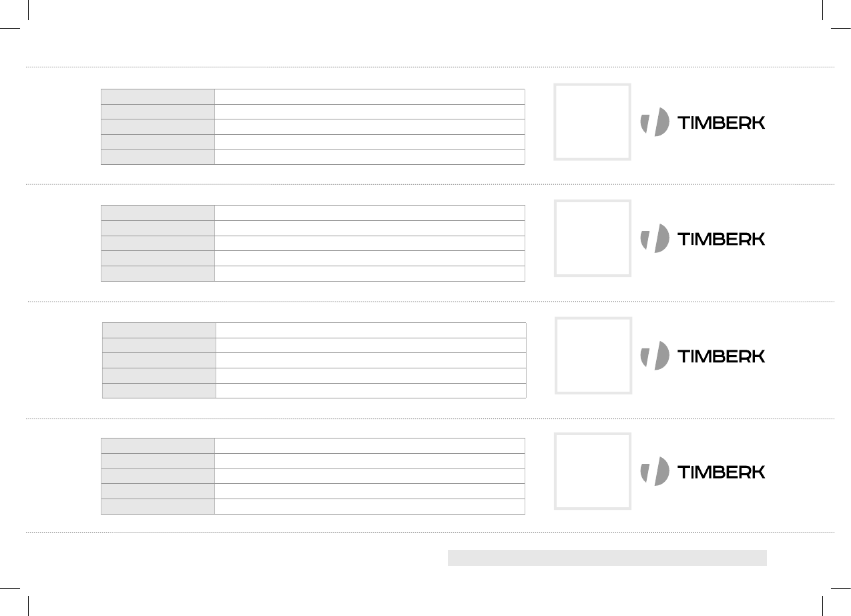Screen dimensions: 851x616
Task: Click the first blank field of the third coupon table
Action: (371, 330)
